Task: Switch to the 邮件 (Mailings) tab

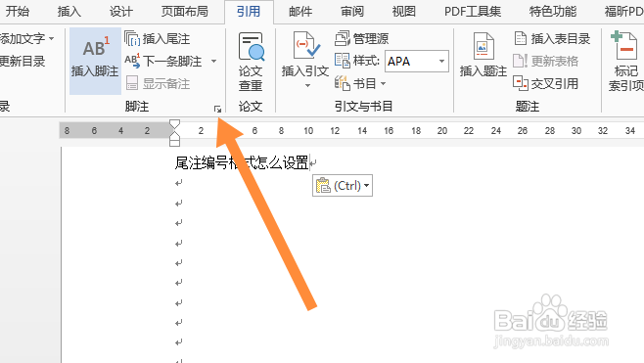Action: [x=300, y=11]
